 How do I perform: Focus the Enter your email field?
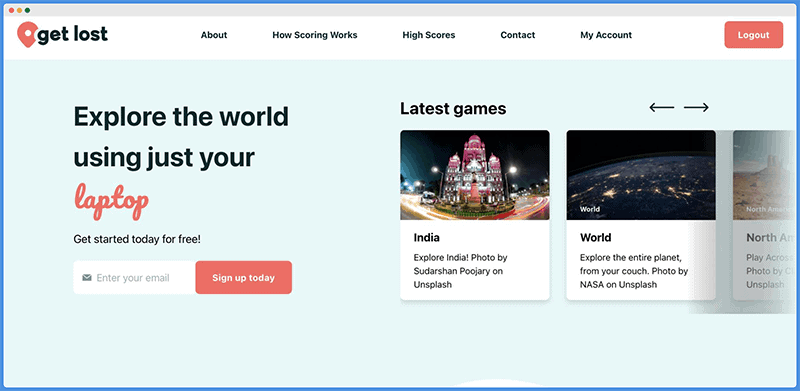134,278
